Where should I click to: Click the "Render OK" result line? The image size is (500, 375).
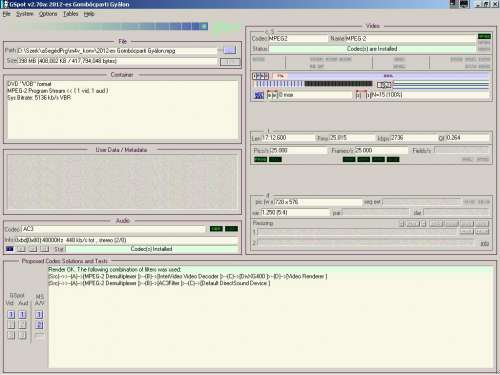115,269
